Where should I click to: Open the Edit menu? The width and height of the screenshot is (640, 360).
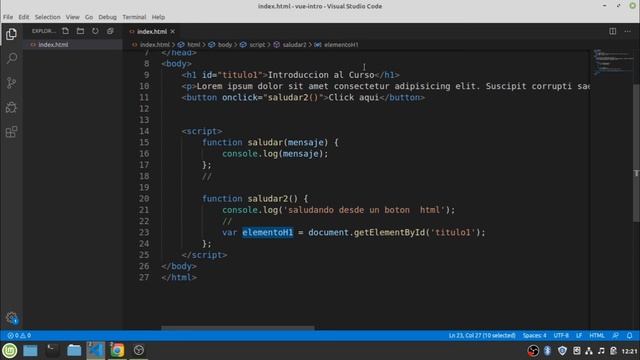(24, 17)
